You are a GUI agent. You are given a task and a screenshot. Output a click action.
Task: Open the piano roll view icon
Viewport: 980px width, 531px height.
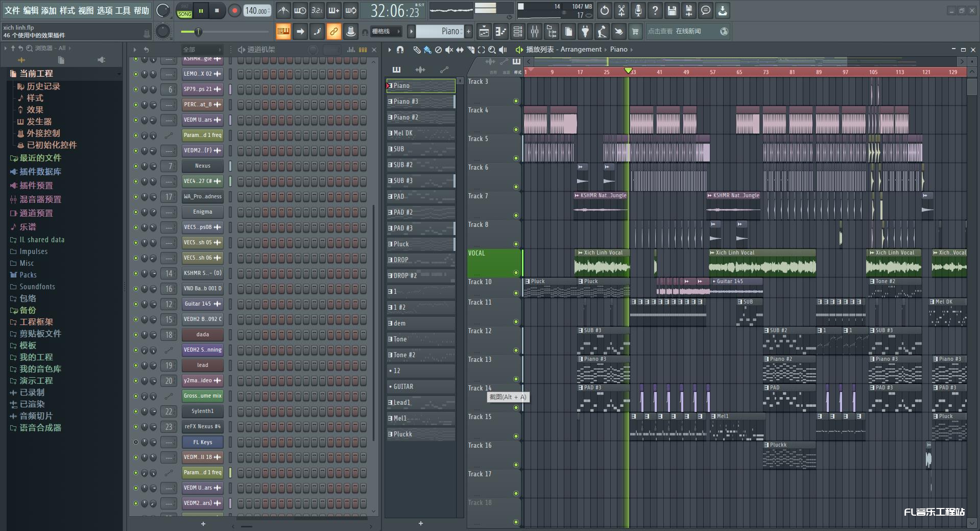500,31
